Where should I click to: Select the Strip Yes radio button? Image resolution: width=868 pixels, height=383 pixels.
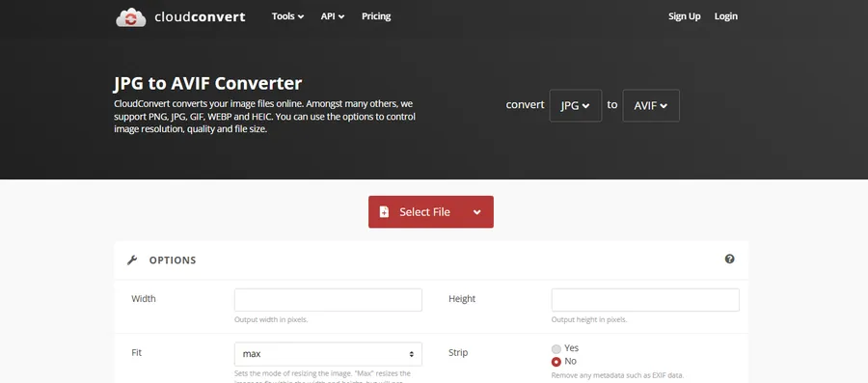pyautogui.click(x=556, y=348)
